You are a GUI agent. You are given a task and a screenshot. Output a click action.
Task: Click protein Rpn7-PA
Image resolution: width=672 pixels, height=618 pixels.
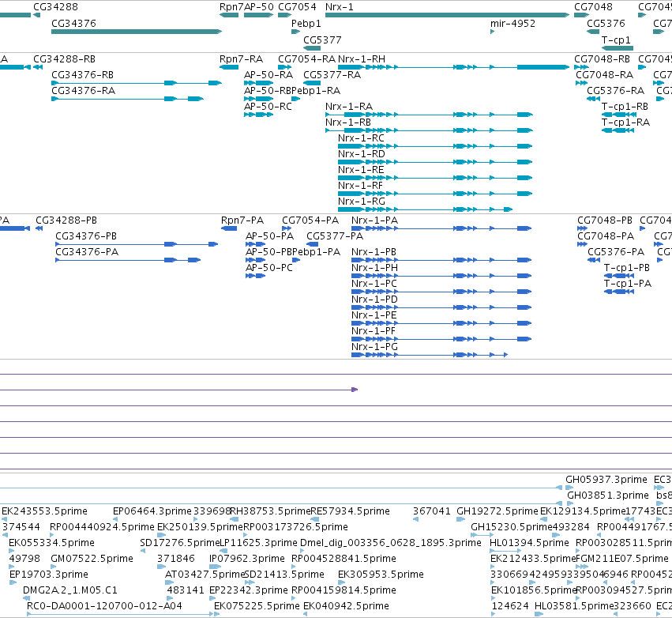click(x=242, y=220)
